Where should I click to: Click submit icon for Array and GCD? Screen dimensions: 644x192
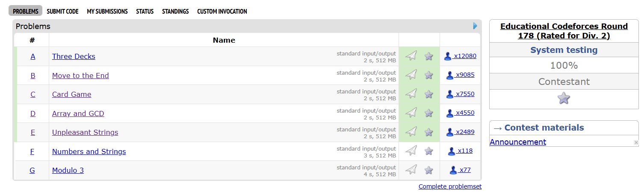point(411,113)
